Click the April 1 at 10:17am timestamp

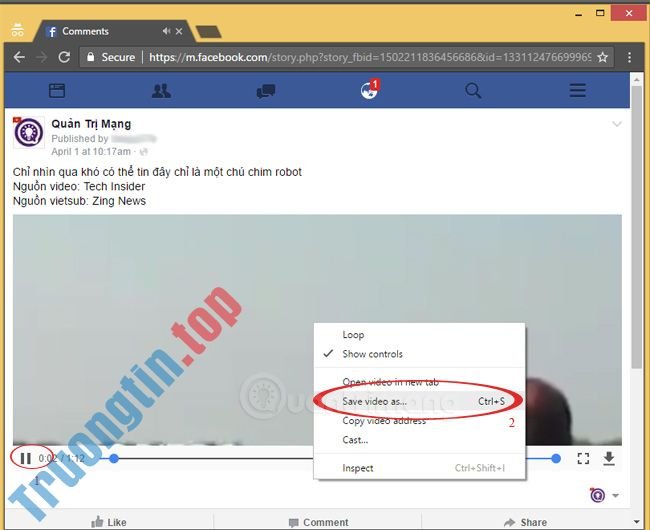click(91, 152)
